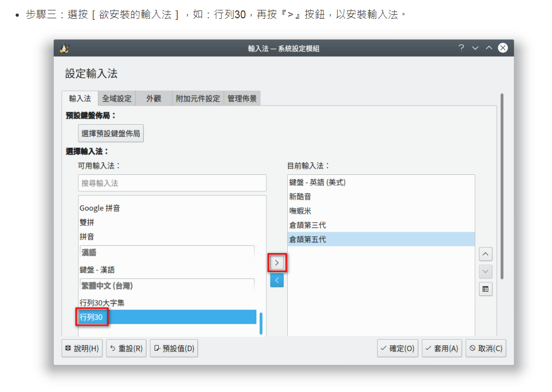Screen dimensions: 552x392
Task: Open the 管理佈景 tab
Action: [x=242, y=99]
